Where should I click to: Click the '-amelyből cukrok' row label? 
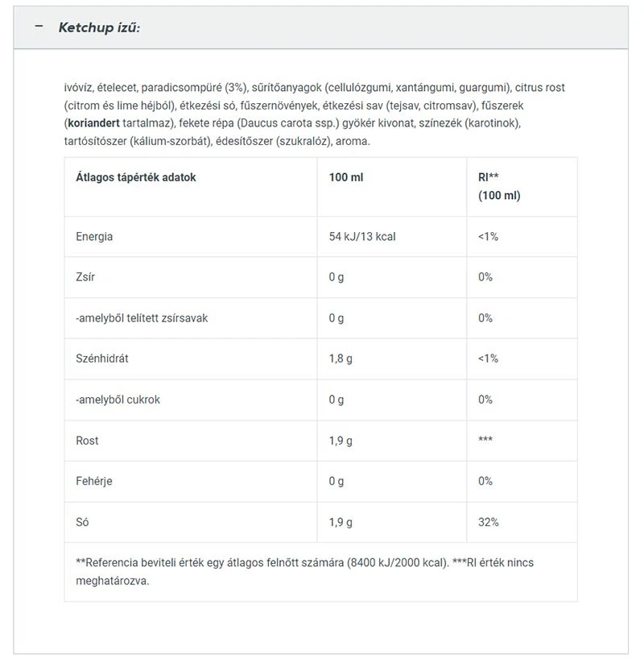coord(118,400)
